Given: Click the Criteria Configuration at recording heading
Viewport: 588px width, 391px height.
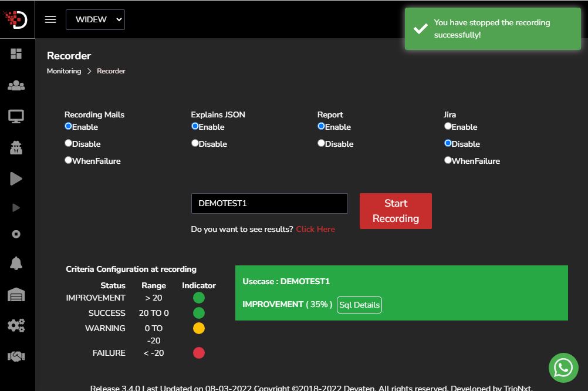Looking at the screenshot, I should pyautogui.click(x=131, y=269).
